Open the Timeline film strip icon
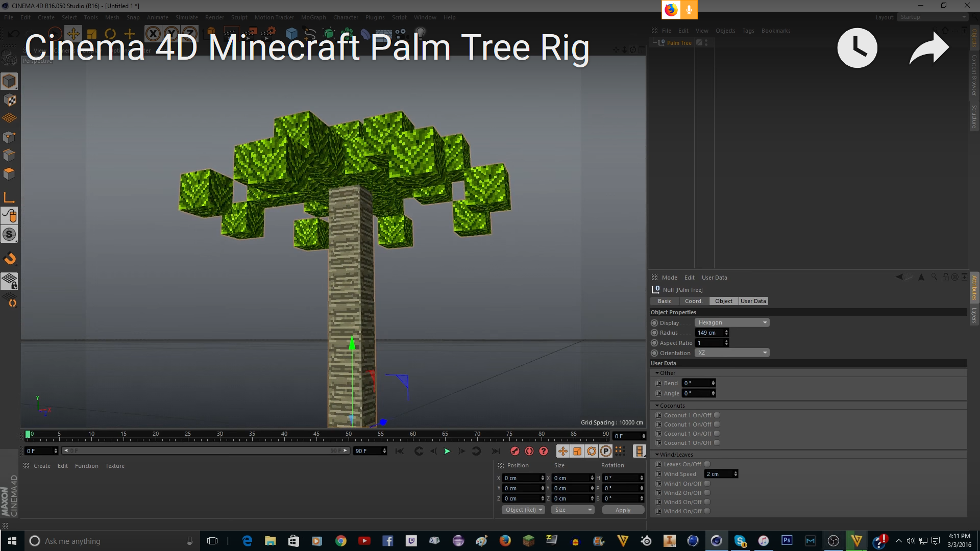980x551 pixels. click(x=639, y=451)
